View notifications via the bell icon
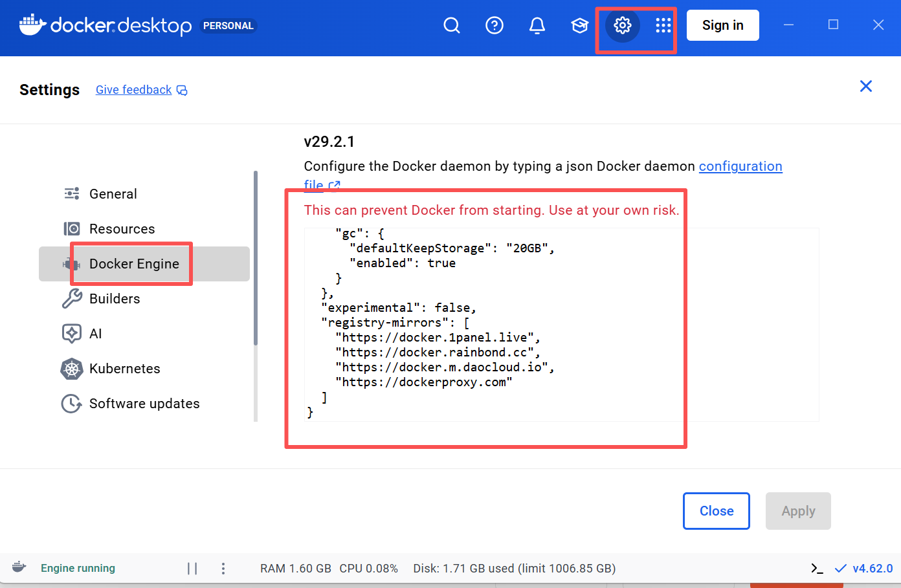The image size is (901, 588). pyautogui.click(x=537, y=25)
